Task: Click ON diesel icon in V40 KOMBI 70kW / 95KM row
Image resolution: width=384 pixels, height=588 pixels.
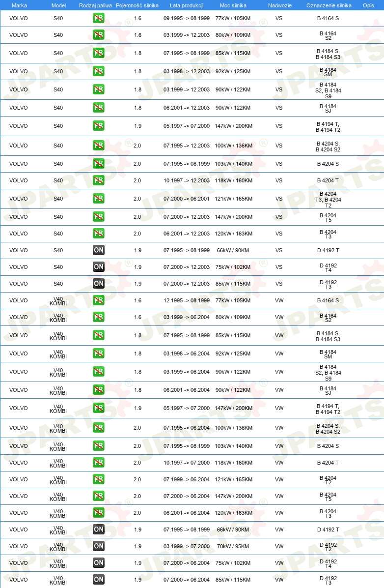Action: 99,546
